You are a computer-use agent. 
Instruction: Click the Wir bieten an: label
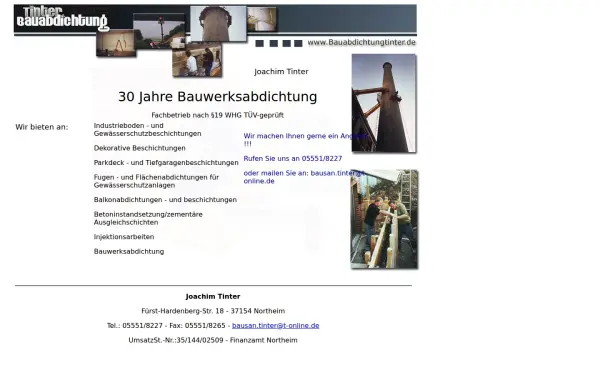(x=42, y=127)
